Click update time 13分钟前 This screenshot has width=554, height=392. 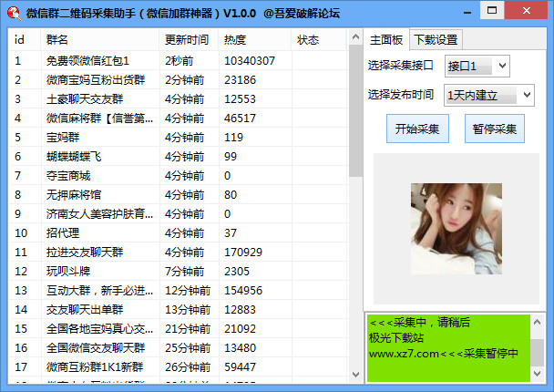[188, 310]
